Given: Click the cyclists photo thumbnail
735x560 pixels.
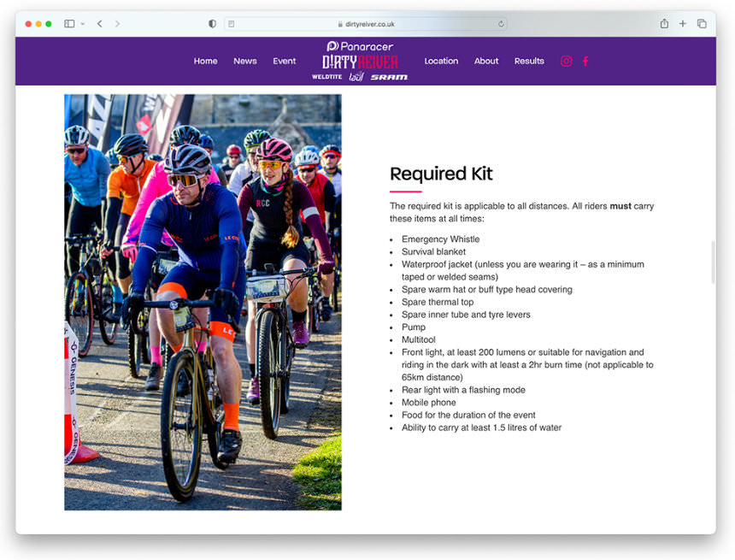Looking at the screenshot, I should pyautogui.click(x=203, y=302).
